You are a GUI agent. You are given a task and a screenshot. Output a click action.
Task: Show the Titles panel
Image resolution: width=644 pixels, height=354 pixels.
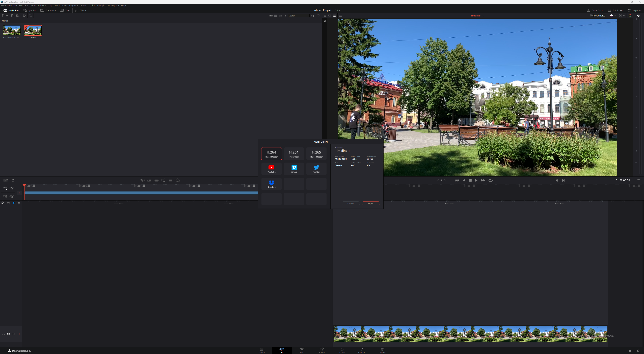65,10
